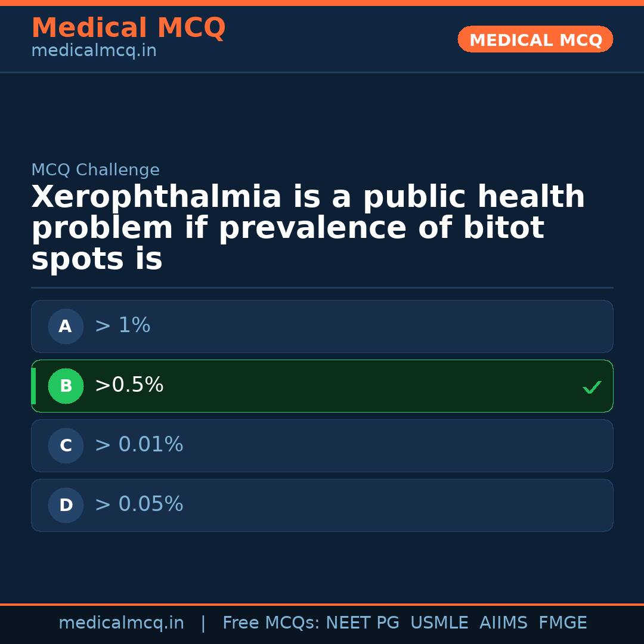
Task: Click the option A letter circle
Action: 66,326
